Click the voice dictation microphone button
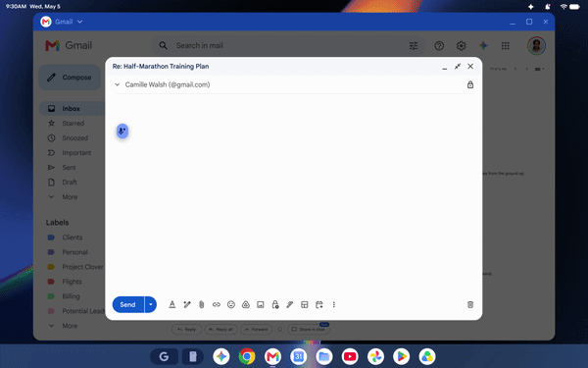The width and height of the screenshot is (588, 368). tap(122, 131)
